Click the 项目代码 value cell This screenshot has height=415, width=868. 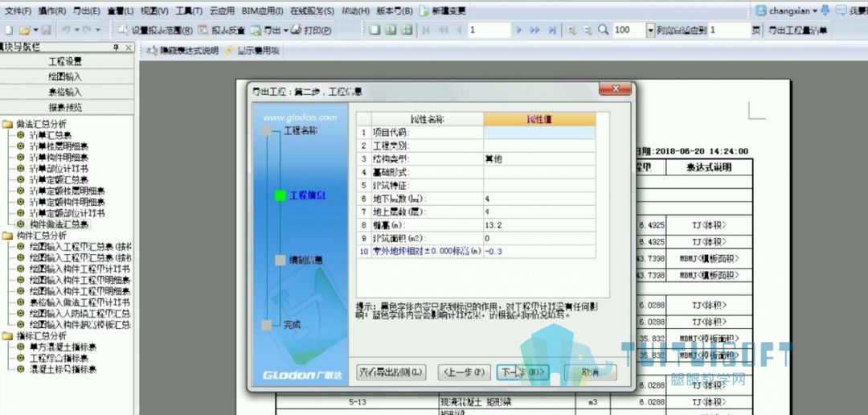(x=540, y=133)
